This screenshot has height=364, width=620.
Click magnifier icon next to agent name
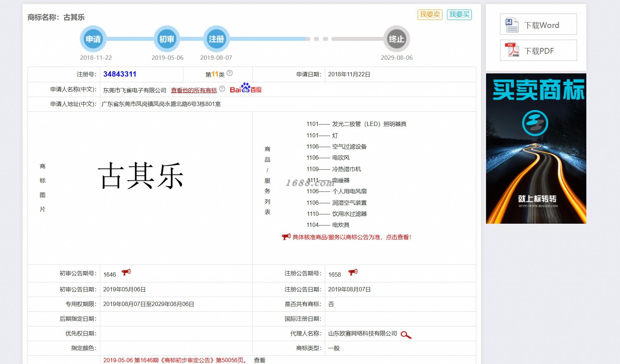pos(406,335)
